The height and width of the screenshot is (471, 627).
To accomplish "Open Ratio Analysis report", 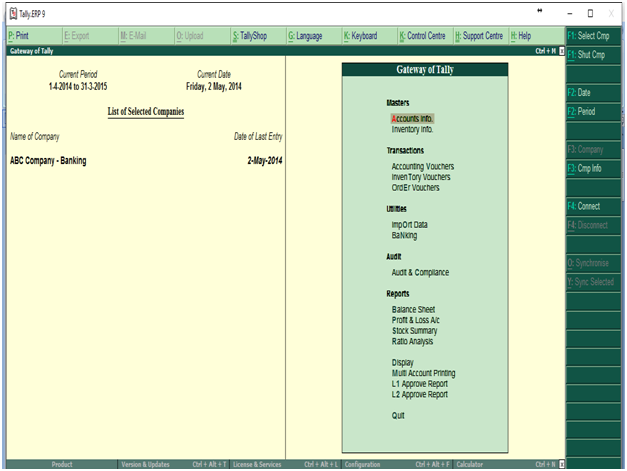I will tap(412, 341).
